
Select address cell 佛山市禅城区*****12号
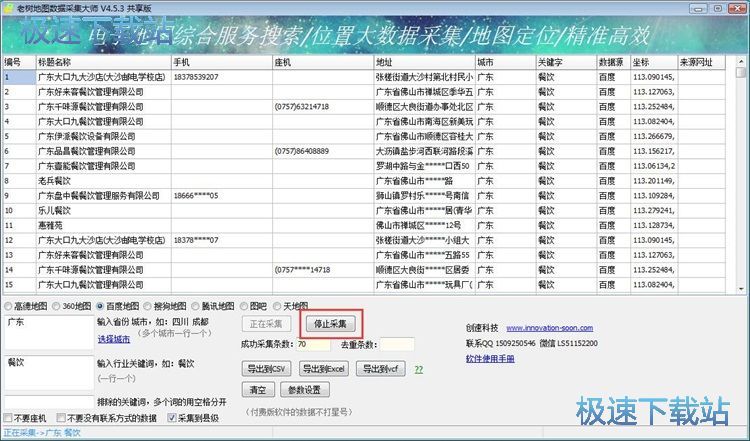(x=424, y=225)
